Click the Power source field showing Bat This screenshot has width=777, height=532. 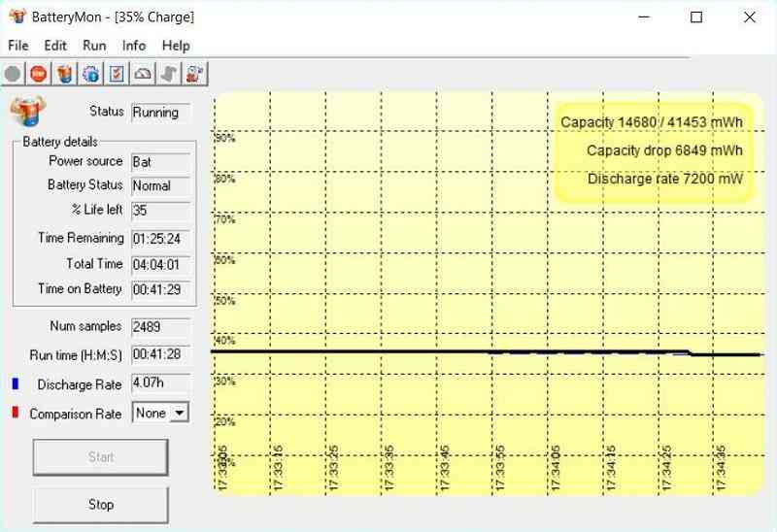click(x=160, y=162)
